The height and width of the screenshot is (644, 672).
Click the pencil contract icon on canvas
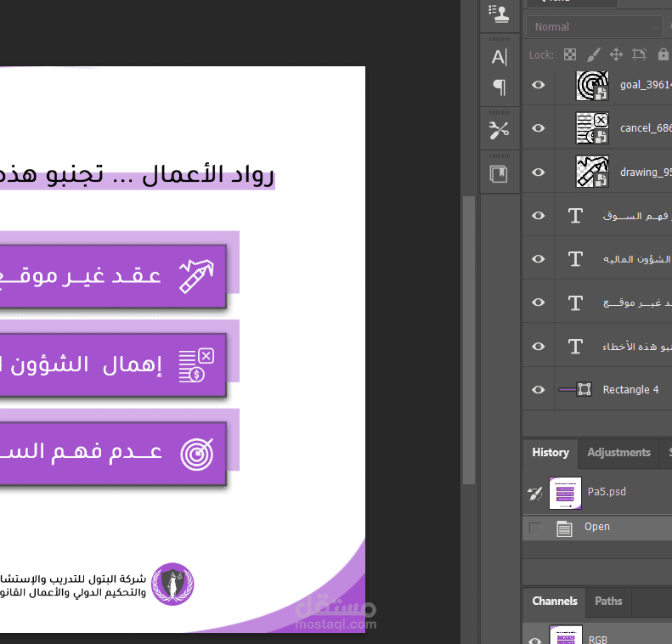point(197,276)
